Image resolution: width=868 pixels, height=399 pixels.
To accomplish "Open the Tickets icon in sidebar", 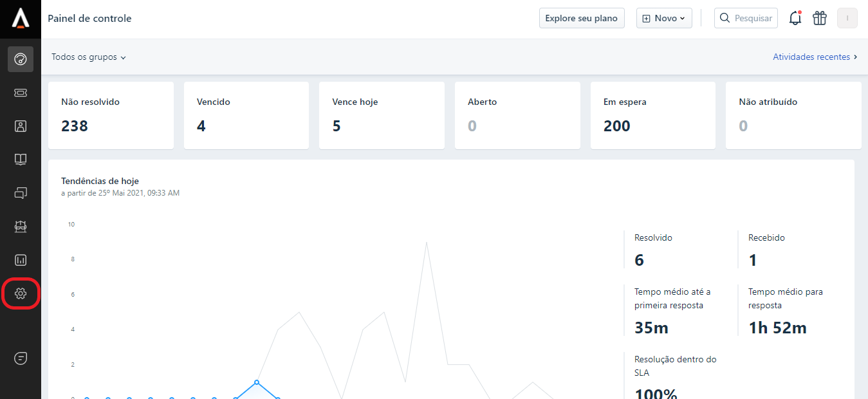I will pyautogui.click(x=21, y=93).
